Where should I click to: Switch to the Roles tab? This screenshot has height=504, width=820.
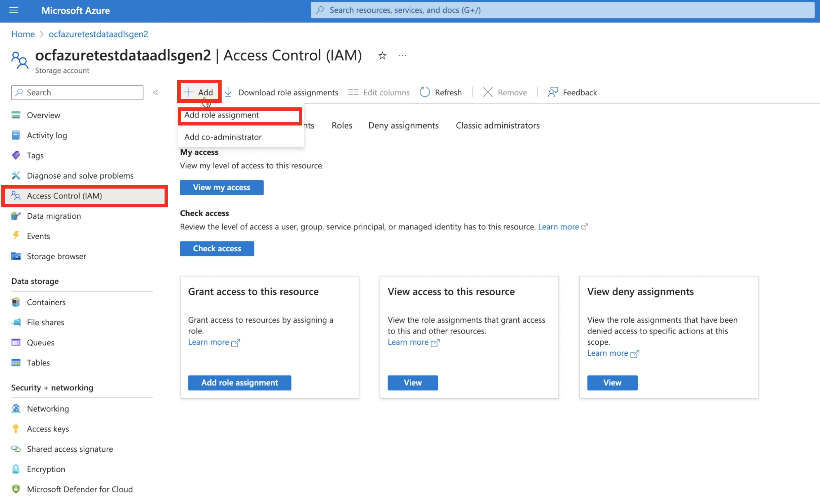click(342, 125)
